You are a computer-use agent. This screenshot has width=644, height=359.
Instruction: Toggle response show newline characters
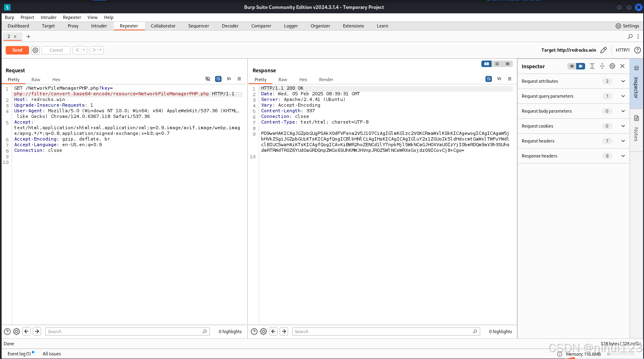(x=499, y=79)
